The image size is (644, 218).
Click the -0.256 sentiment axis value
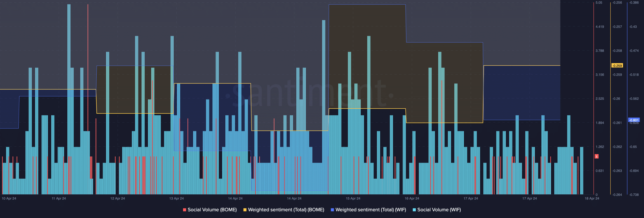click(x=617, y=3)
